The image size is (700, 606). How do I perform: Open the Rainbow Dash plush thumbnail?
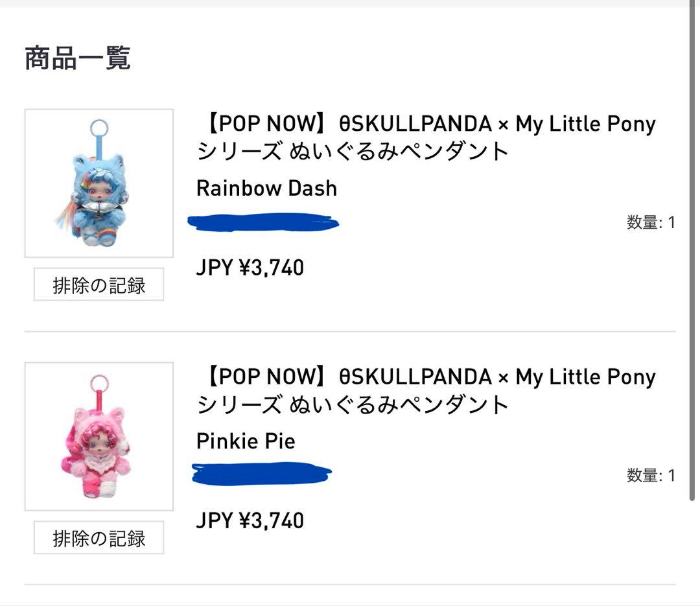pyautogui.click(x=99, y=183)
